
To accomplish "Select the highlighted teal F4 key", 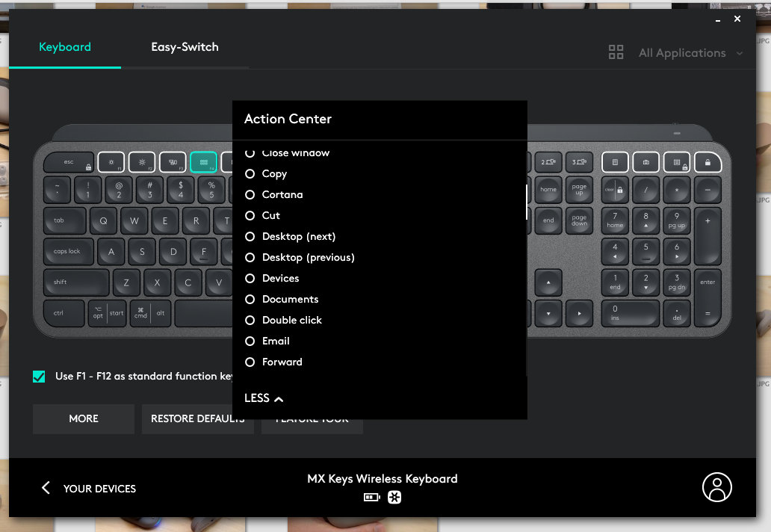I will [x=203, y=161].
